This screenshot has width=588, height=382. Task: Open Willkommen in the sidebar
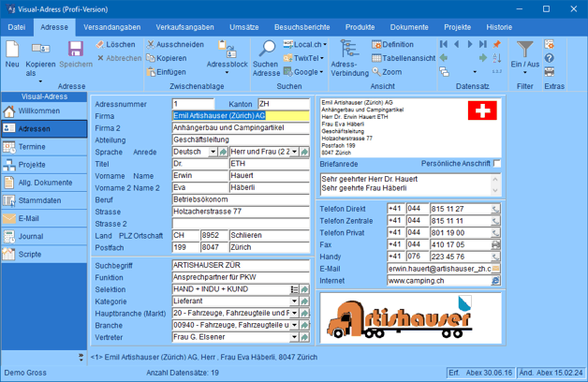pyautogui.click(x=44, y=111)
